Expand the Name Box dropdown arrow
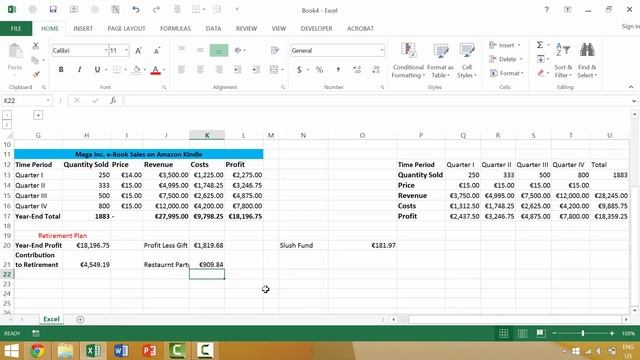Screen dimensions: 640x360 coord(48,100)
